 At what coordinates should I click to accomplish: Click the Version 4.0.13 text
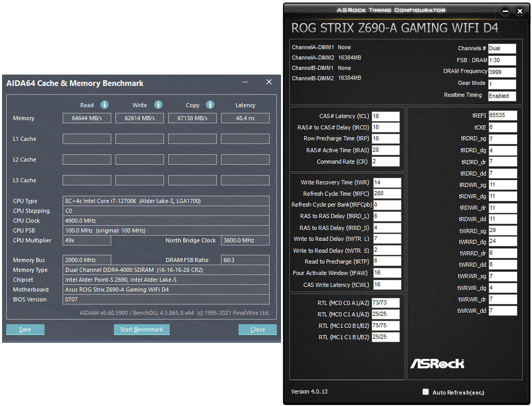point(309,392)
